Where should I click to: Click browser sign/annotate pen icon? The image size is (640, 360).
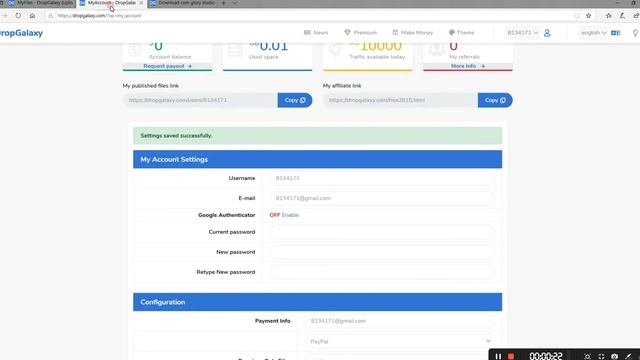coord(622,16)
